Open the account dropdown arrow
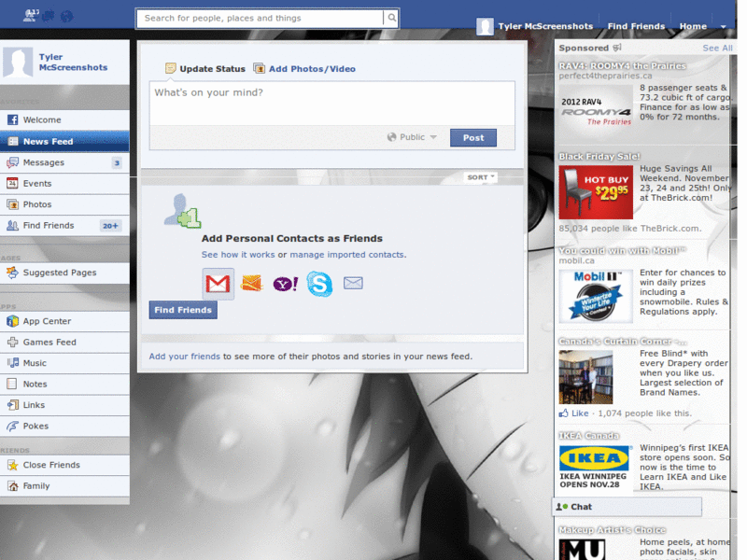 coord(723,27)
